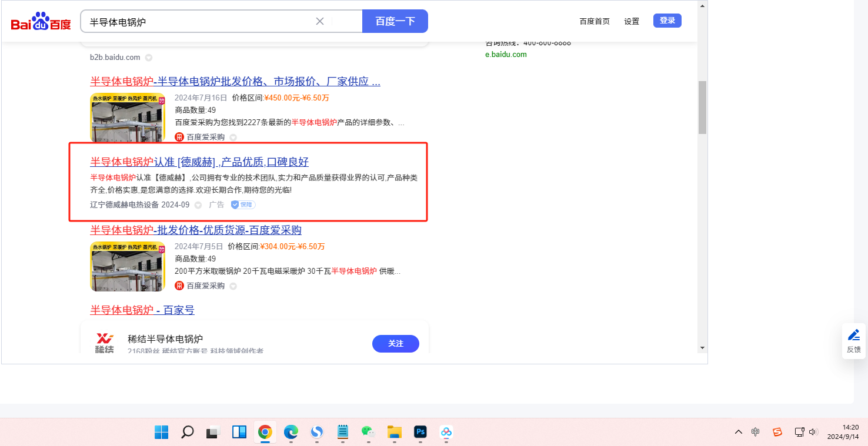The width and height of the screenshot is (868, 446).
Task: Click the 关注 follow button
Action: tap(396, 343)
